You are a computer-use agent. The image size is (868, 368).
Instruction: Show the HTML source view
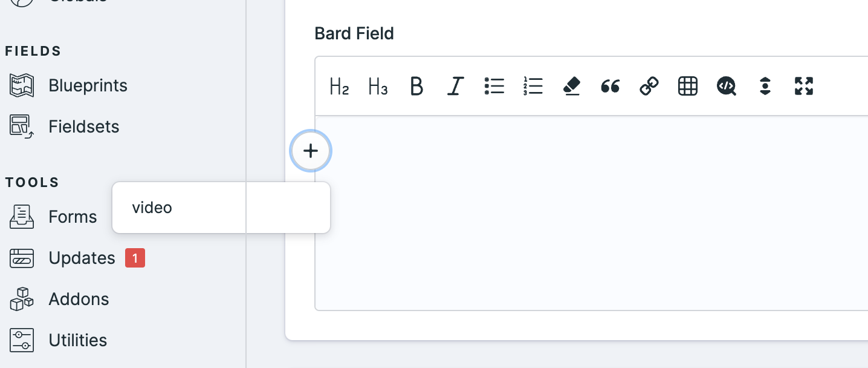[x=726, y=87]
